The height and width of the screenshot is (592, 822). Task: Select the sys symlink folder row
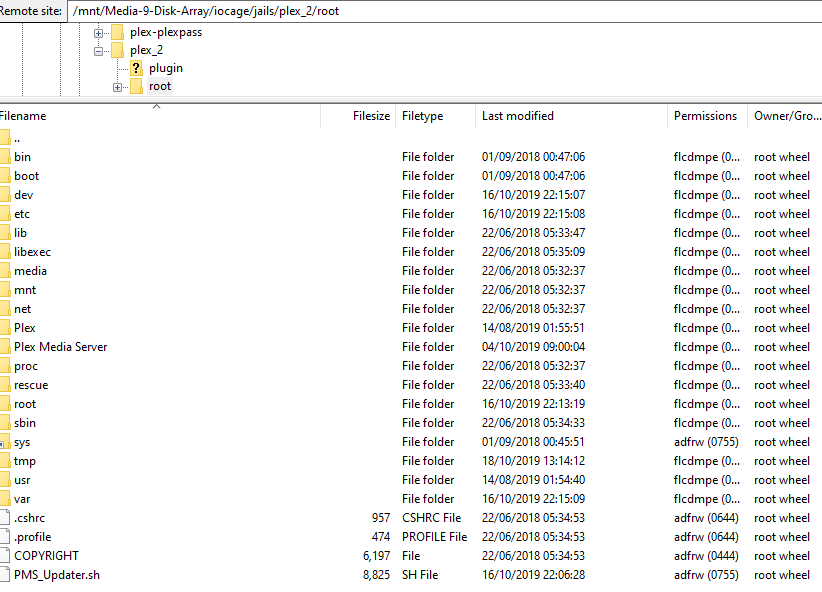pos(411,442)
